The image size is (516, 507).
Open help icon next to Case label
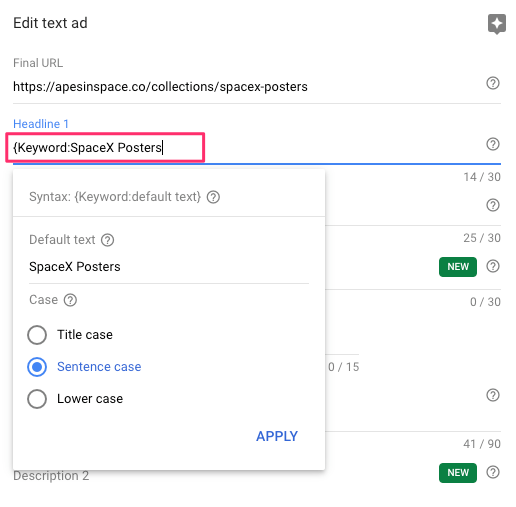70,300
